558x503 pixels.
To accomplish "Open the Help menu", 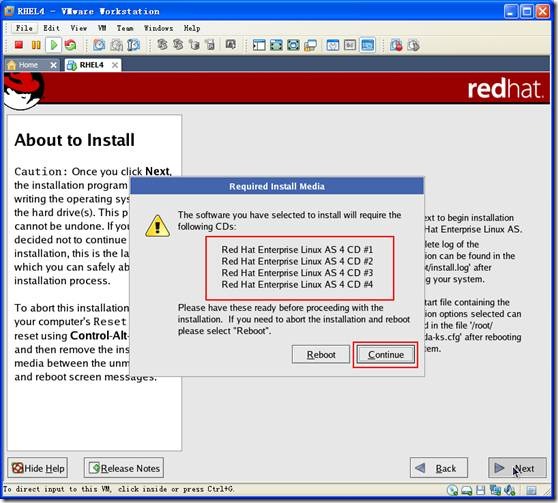I will pos(192,28).
